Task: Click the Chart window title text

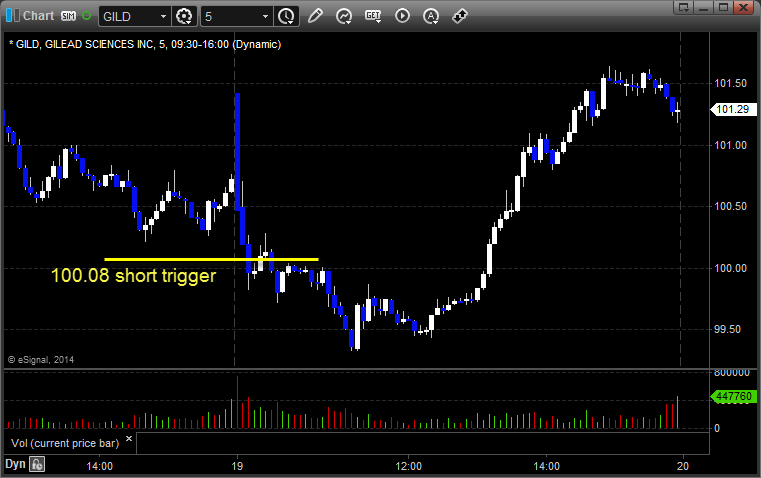Action: tap(38, 16)
